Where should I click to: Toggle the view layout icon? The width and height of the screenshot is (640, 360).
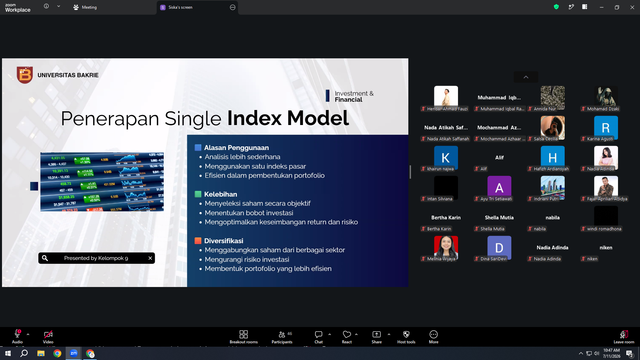pyautogui.click(x=585, y=7)
